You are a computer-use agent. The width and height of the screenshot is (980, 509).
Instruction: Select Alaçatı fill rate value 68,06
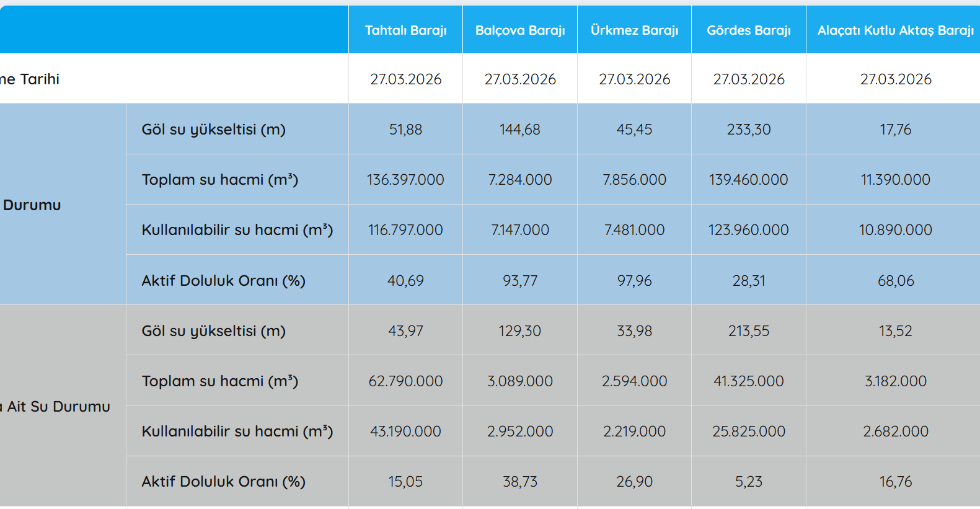(896, 281)
